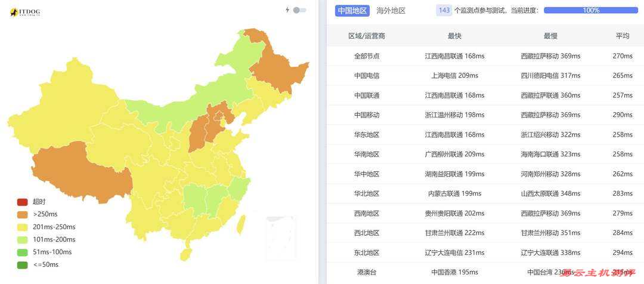
Task: Click 海南海口联通 323ms cell
Action: click(550, 155)
